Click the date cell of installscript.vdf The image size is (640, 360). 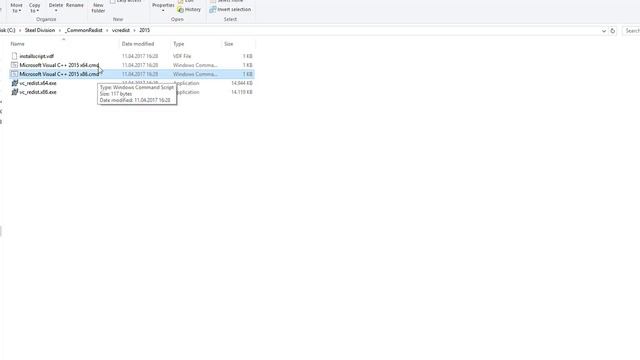tap(140, 56)
